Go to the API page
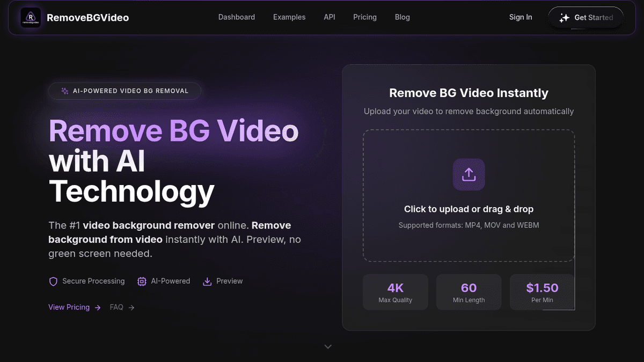This screenshot has width=644, height=362. [330, 17]
